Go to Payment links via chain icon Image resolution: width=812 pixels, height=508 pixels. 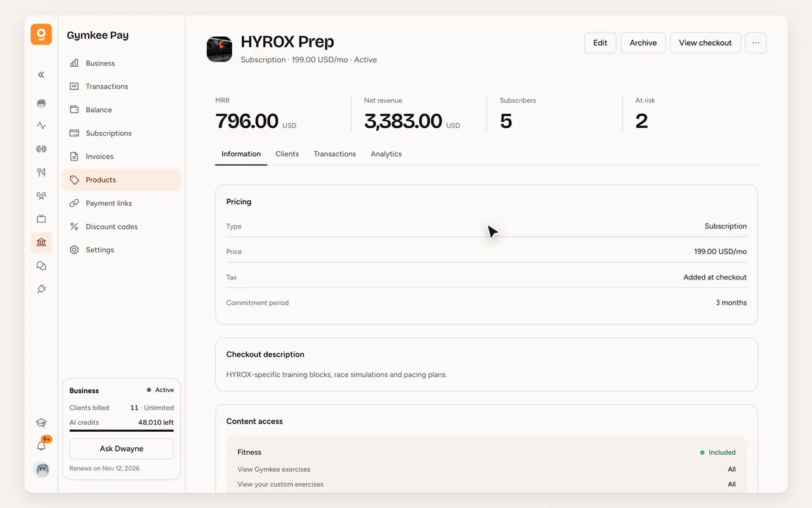[121, 203]
